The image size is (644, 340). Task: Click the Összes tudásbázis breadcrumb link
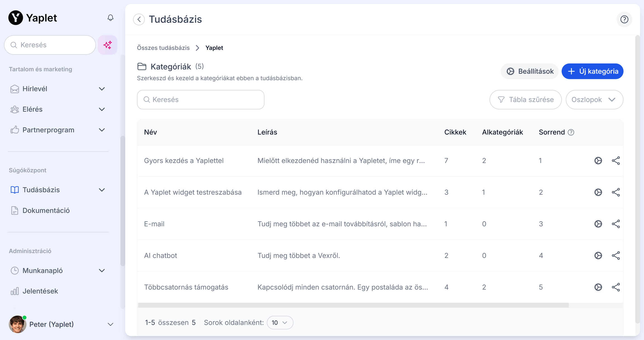(163, 48)
